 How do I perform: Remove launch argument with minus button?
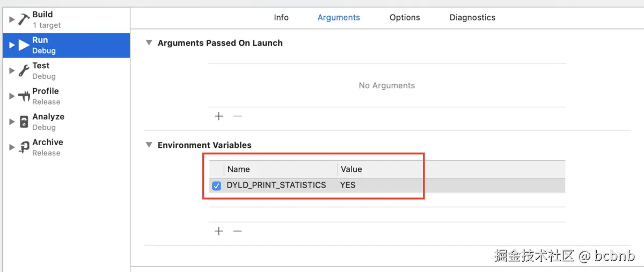coord(238,116)
